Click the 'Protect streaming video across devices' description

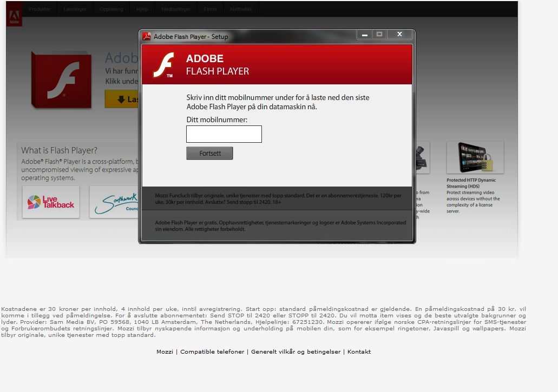[474, 202]
